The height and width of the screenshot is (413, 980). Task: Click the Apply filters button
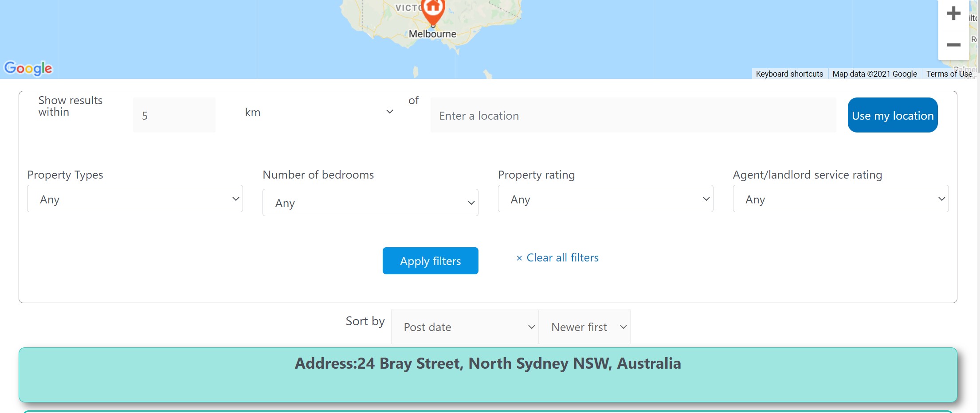point(430,261)
